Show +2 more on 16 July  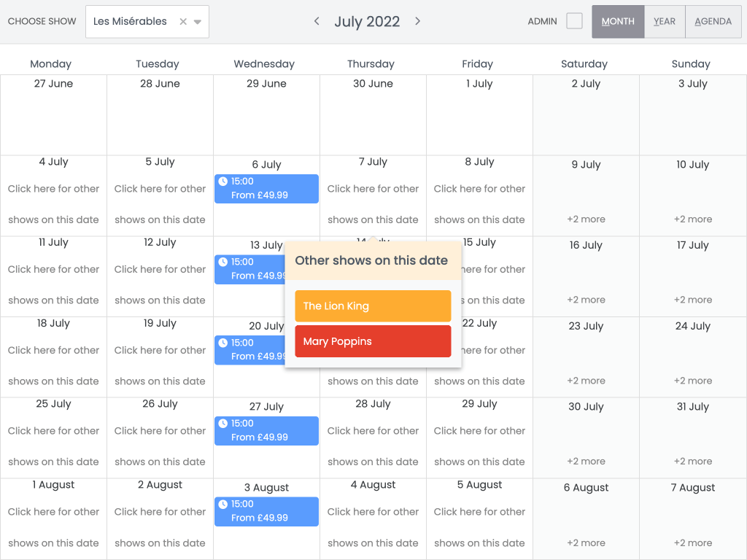coord(586,300)
